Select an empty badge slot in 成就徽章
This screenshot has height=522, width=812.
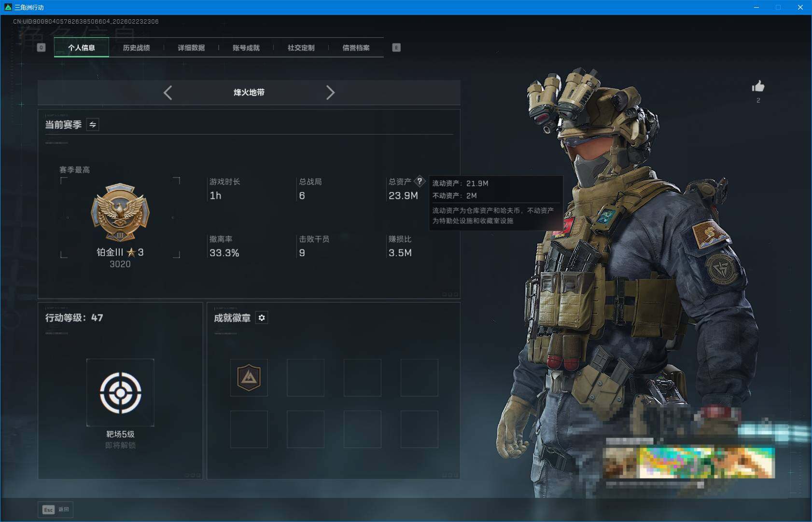pyautogui.click(x=305, y=377)
